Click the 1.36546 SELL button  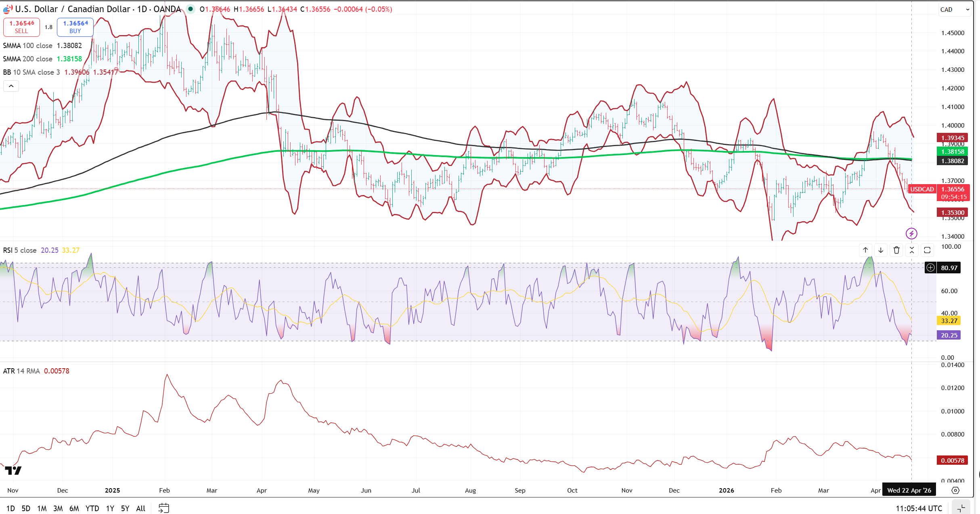pos(22,27)
